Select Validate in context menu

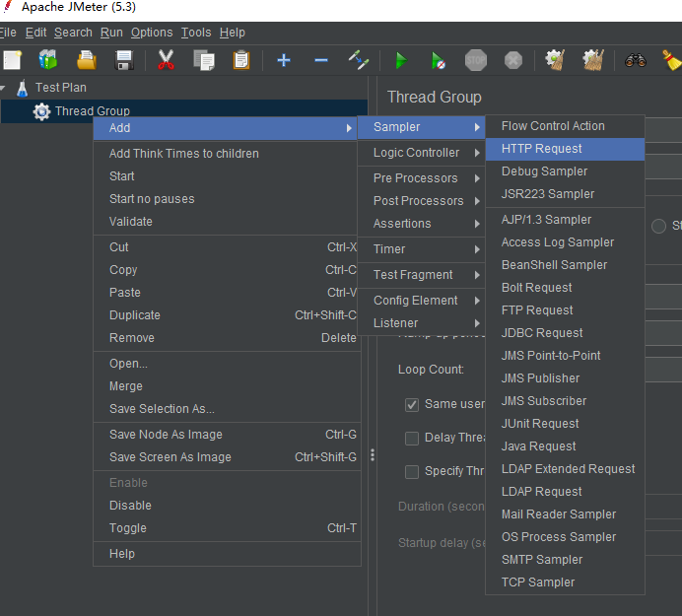point(227,222)
